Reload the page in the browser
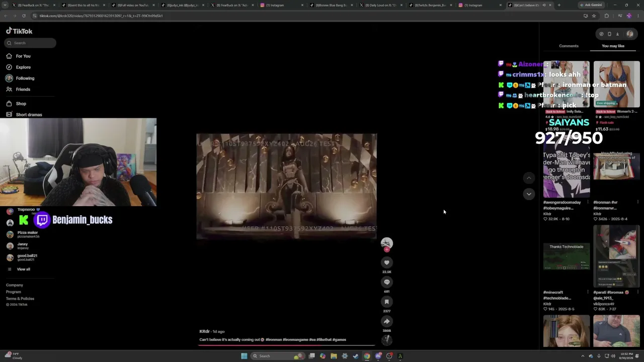Screen dimensions: 644x362 coord(24,16)
